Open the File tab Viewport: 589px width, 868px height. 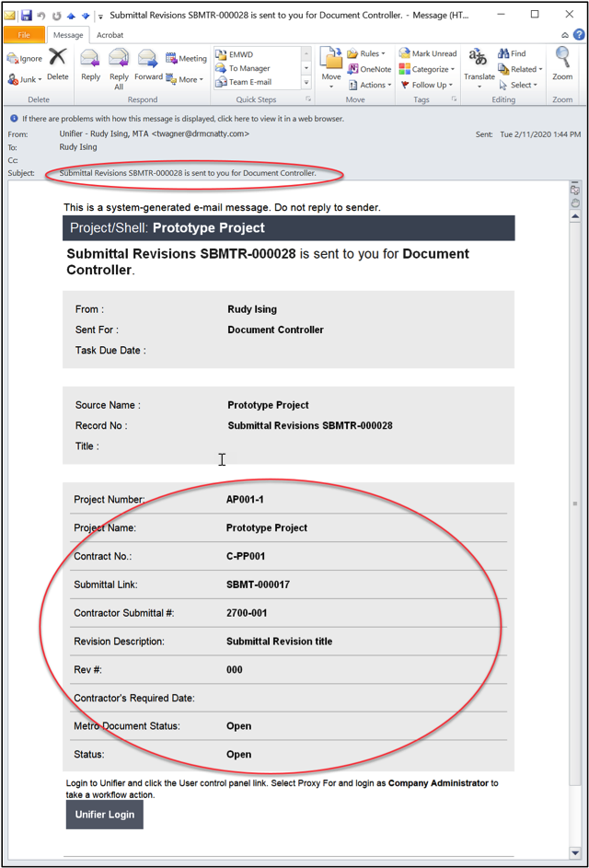pos(24,35)
